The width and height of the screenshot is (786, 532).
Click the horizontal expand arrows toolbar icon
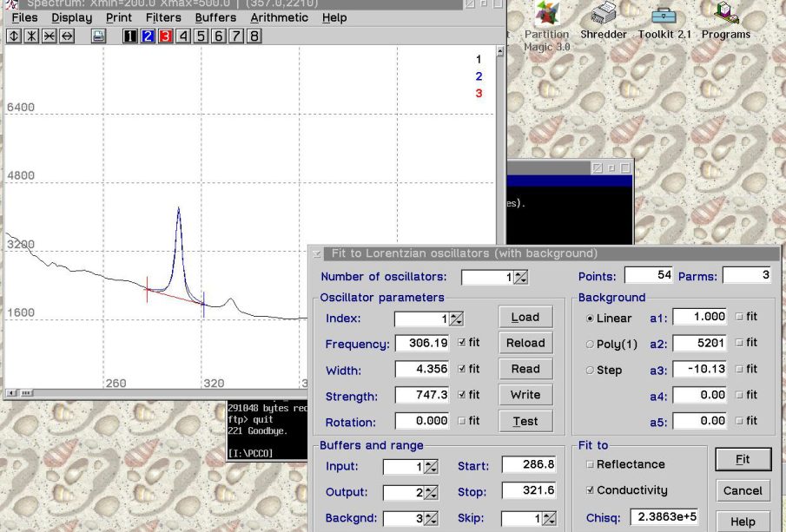[x=67, y=36]
